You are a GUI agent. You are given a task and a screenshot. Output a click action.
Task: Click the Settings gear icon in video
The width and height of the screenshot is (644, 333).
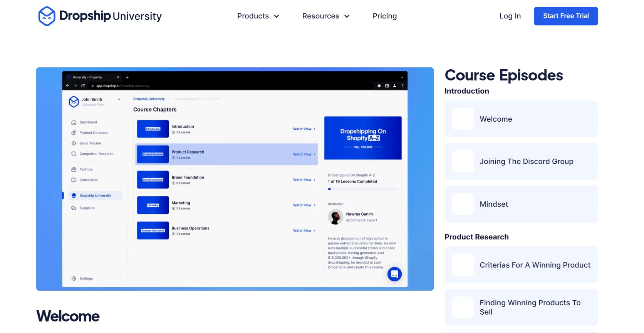[x=74, y=278]
